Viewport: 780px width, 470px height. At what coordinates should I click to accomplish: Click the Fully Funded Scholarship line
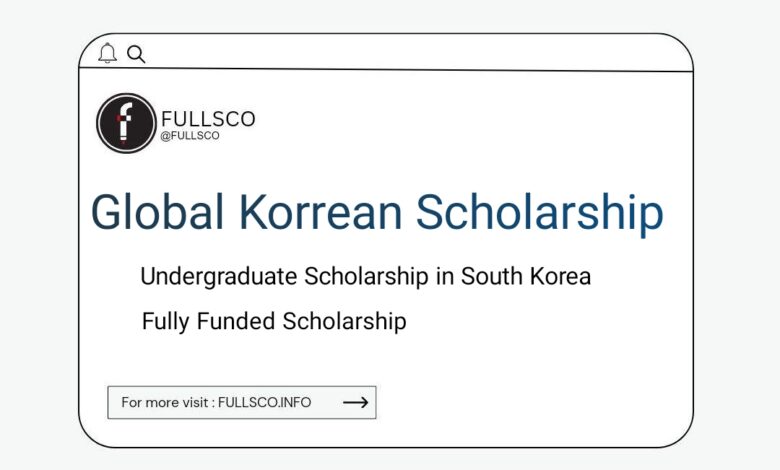274,321
